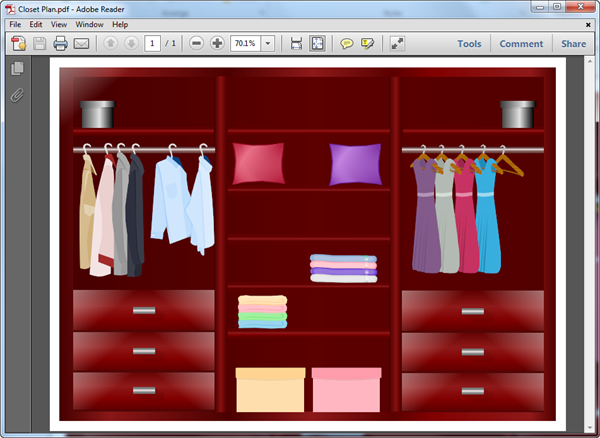
Task: Click the fit one full page icon
Action: (x=317, y=44)
